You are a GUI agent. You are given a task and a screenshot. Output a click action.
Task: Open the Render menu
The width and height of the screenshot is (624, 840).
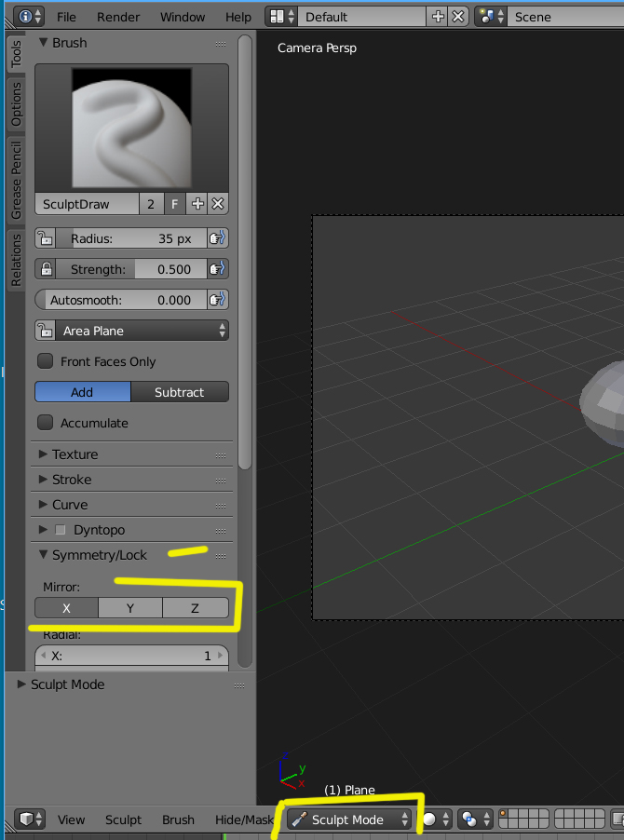118,17
